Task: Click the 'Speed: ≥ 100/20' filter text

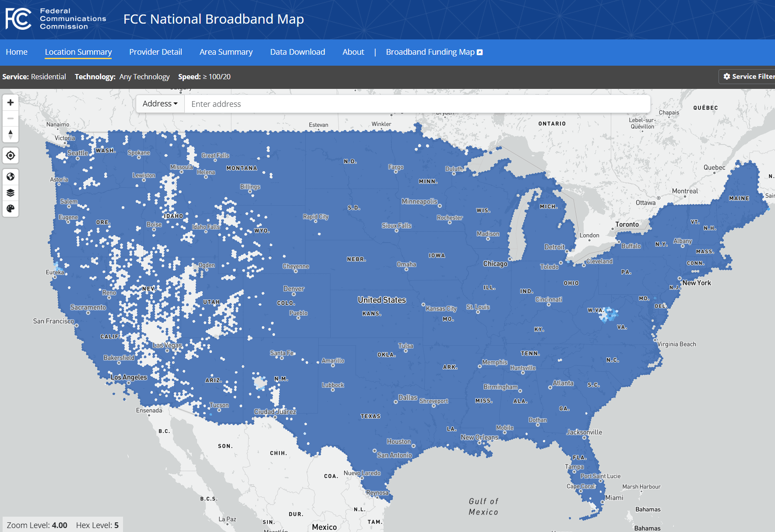Action: click(204, 77)
